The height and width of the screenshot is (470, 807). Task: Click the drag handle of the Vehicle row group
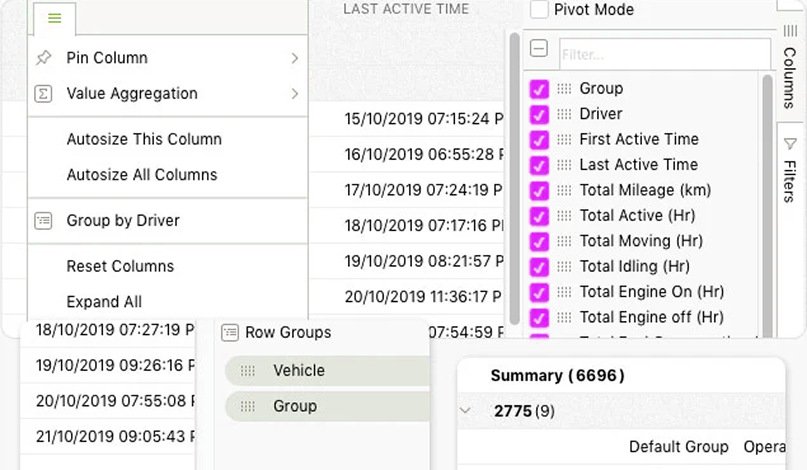point(248,371)
